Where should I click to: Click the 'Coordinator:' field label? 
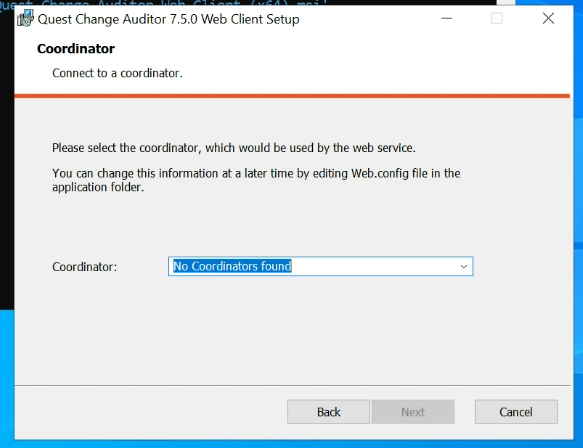click(84, 267)
